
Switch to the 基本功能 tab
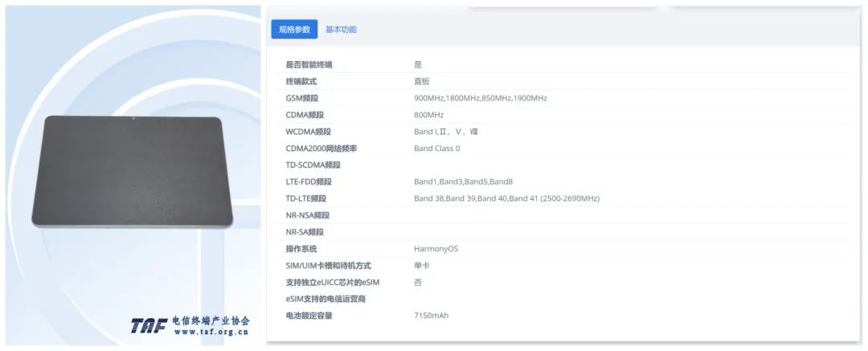(x=341, y=30)
